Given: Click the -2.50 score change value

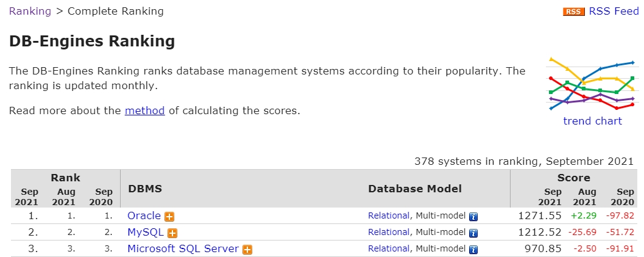Looking at the screenshot, I should point(586,248).
